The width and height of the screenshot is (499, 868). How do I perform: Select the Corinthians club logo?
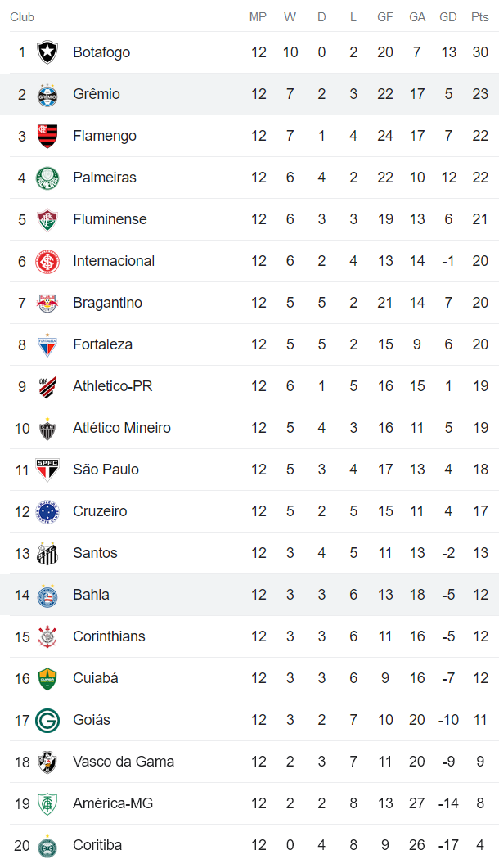pyautogui.click(x=48, y=636)
